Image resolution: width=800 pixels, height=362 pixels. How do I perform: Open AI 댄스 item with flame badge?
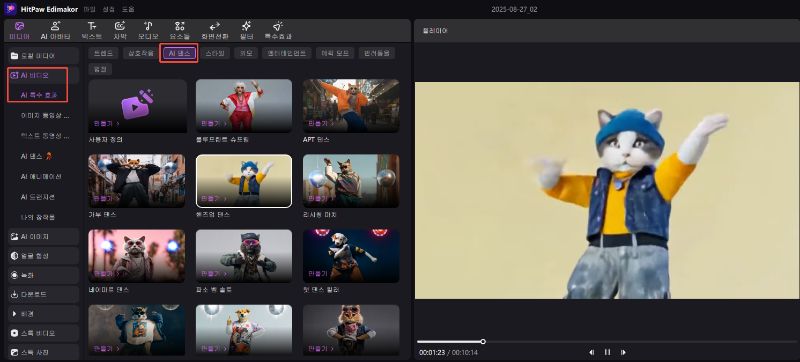coord(36,156)
